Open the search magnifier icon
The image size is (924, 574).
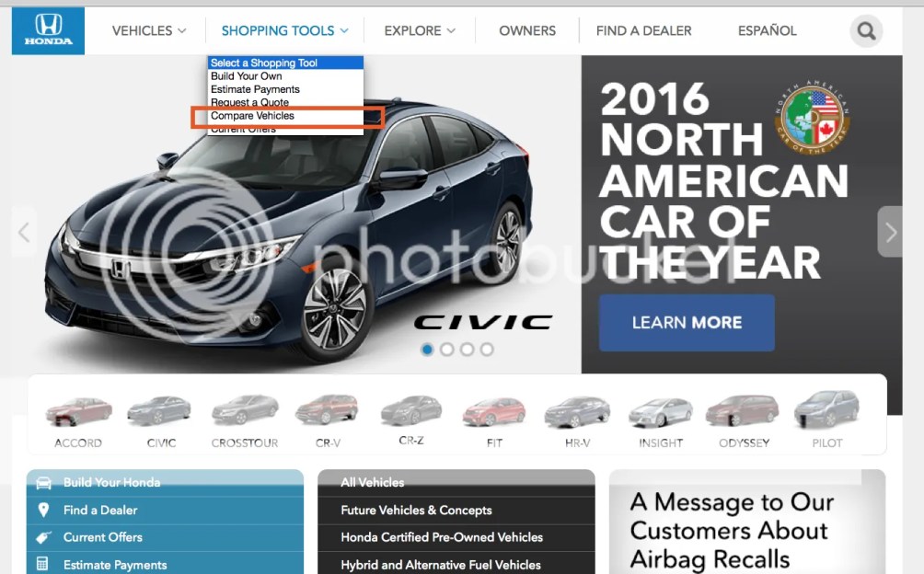[x=866, y=30]
